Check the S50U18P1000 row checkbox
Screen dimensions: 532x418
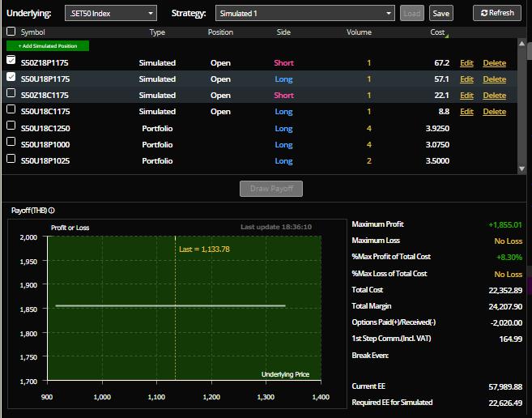pyautogui.click(x=11, y=141)
